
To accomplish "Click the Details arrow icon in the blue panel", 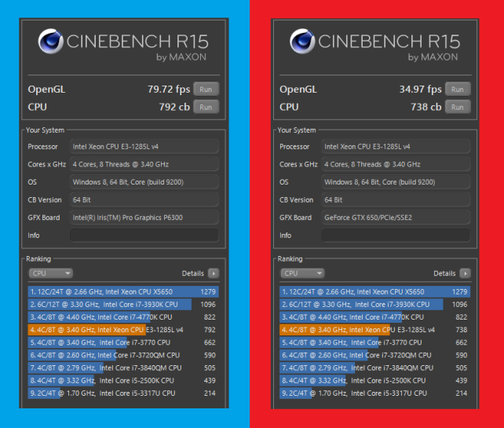I will (213, 273).
